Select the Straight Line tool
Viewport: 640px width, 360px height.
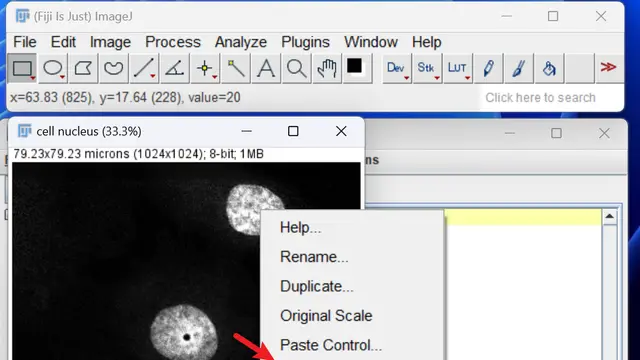[x=144, y=68]
